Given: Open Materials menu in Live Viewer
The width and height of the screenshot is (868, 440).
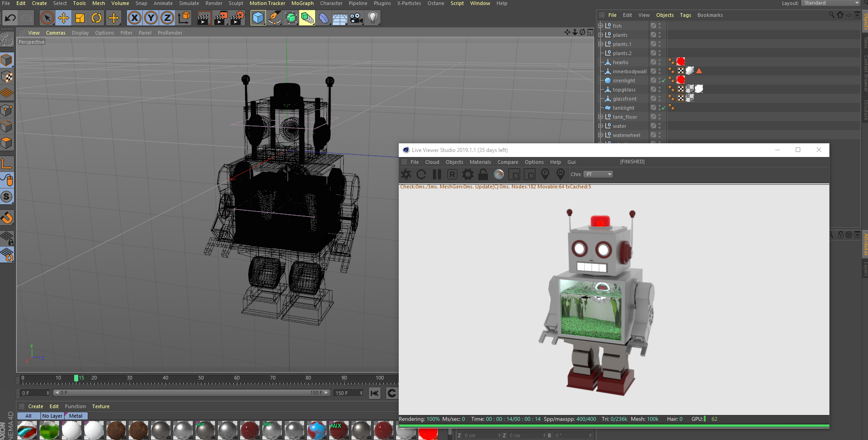Looking at the screenshot, I should point(480,162).
